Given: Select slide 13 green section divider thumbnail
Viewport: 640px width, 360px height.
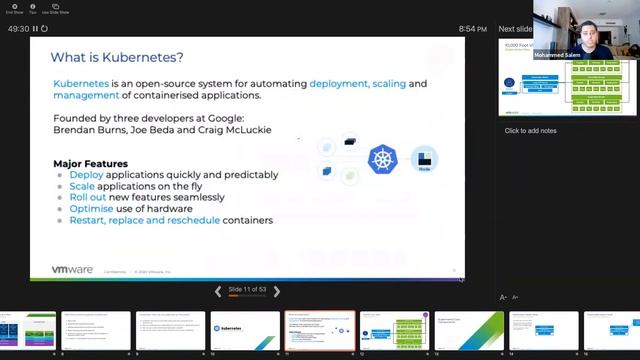Looking at the screenshot, I should point(469,331).
